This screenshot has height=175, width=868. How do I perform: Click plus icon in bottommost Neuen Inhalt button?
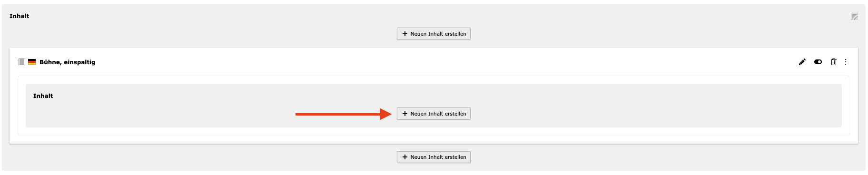[x=405, y=157]
